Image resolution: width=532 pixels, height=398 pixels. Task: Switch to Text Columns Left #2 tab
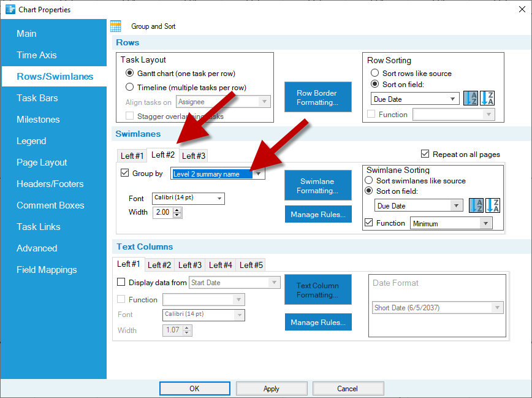coord(159,265)
